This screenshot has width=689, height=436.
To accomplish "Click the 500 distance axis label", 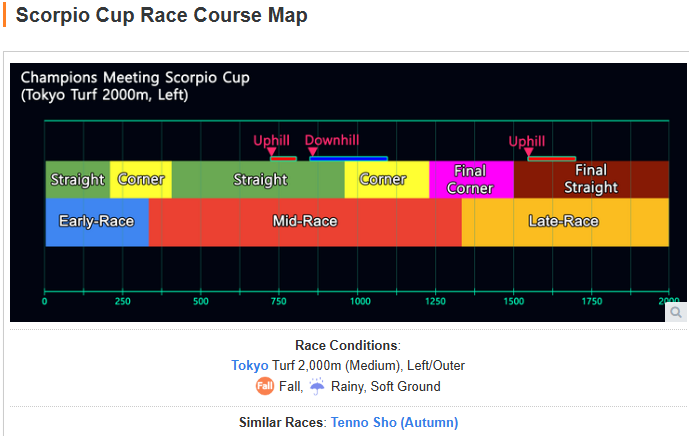I will 201,302.
